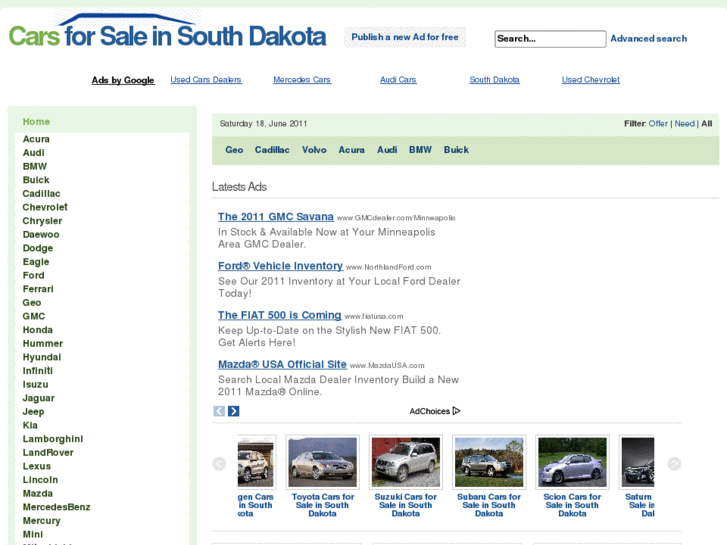Select Lincoln in sidebar

tap(40, 480)
